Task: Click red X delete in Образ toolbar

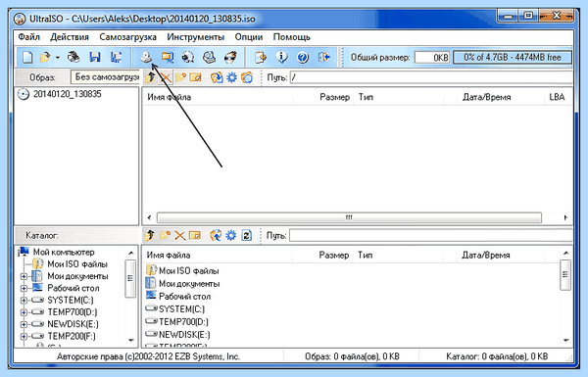Action: tap(166, 77)
